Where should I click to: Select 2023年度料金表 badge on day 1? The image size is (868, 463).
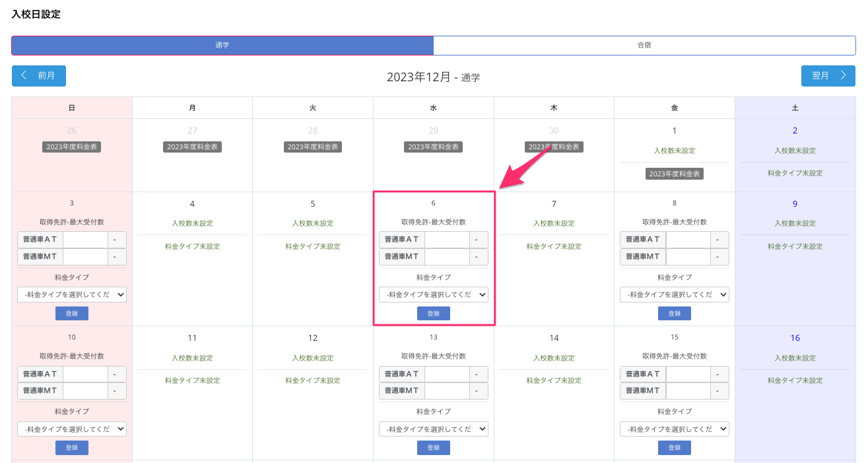coord(674,174)
